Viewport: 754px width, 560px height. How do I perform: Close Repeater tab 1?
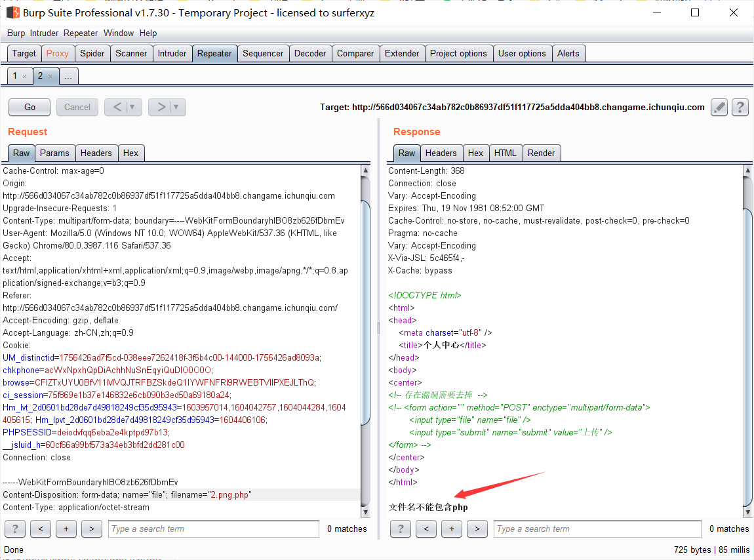click(24, 76)
